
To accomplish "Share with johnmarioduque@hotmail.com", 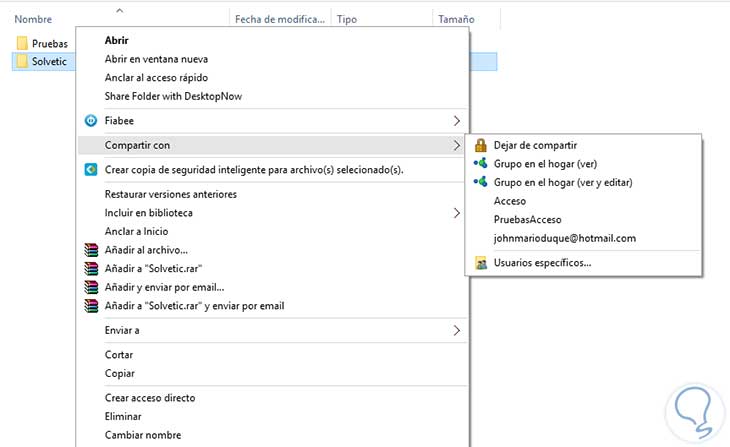I will pos(565,238).
